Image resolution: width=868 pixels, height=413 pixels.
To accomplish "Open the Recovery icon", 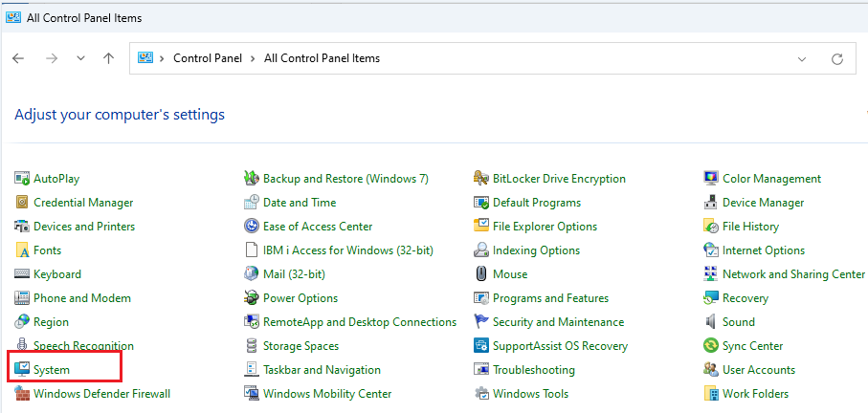I will 711,298.
